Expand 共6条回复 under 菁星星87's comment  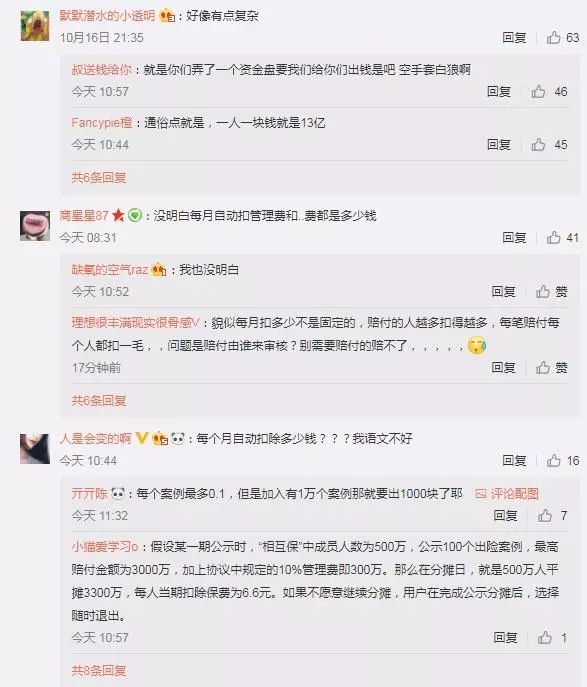click(x=99, y=400)
